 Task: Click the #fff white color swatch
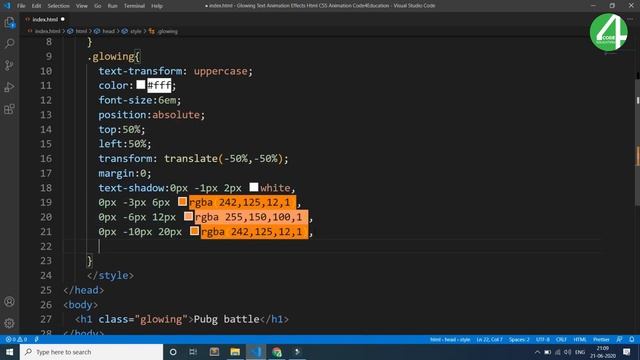141,84
